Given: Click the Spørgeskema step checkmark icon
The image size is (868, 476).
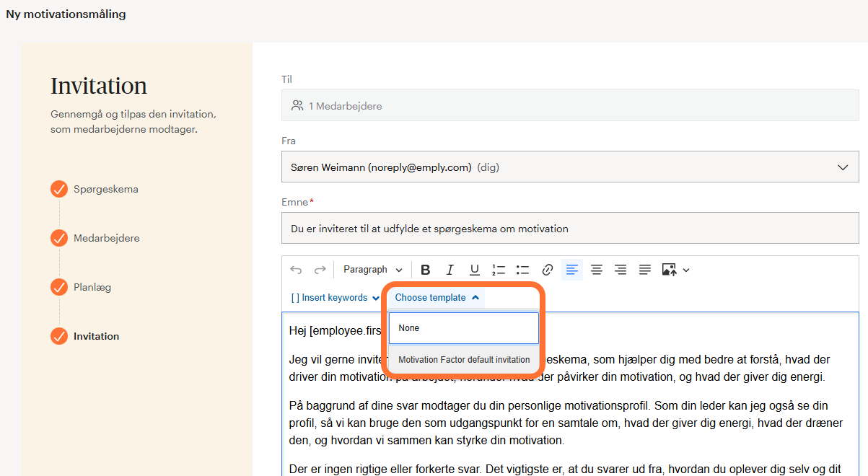Looking at the screenshot, I should (59, 189).
